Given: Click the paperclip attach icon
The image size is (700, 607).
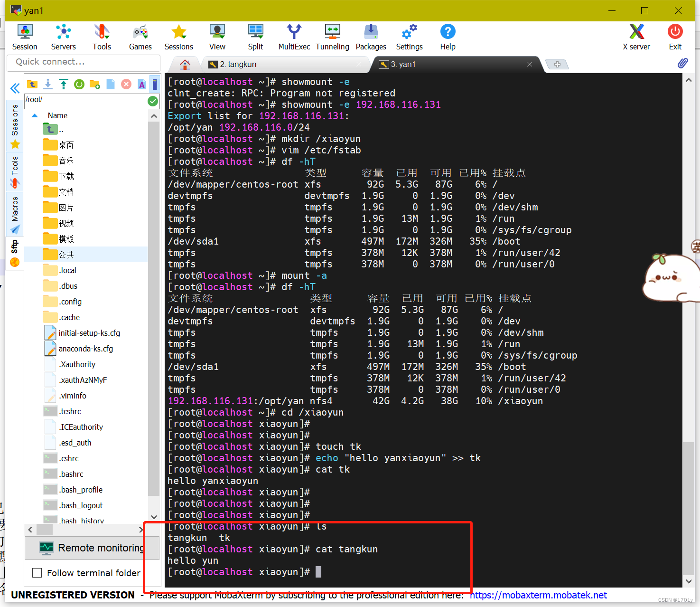Looking at the screenshot, I should click(x=682, y=63).
